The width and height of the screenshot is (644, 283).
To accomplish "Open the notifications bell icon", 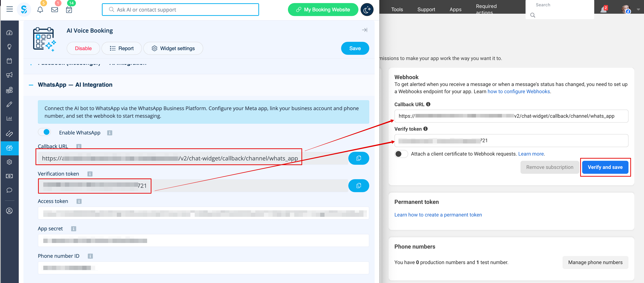I will [40, 10].
